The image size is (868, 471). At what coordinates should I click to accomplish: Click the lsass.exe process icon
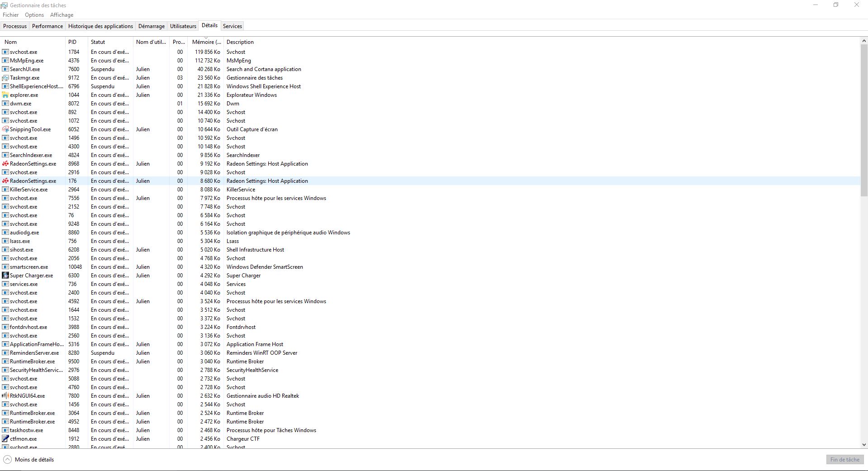click(5, 241)
